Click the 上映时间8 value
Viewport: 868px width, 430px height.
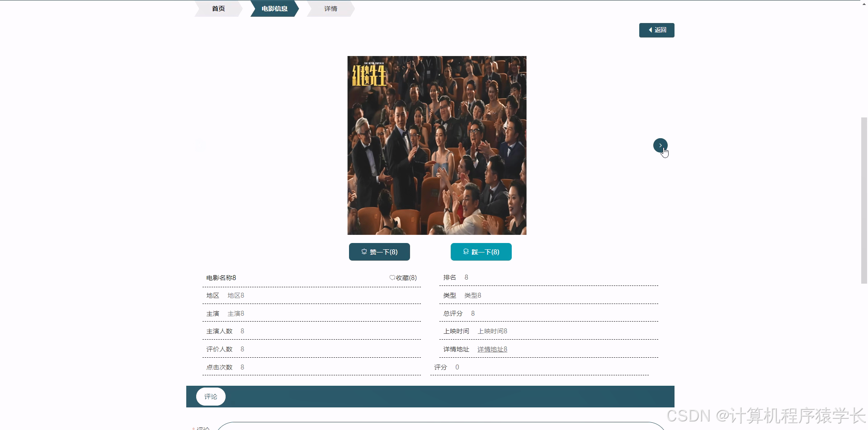coord(492,331)
